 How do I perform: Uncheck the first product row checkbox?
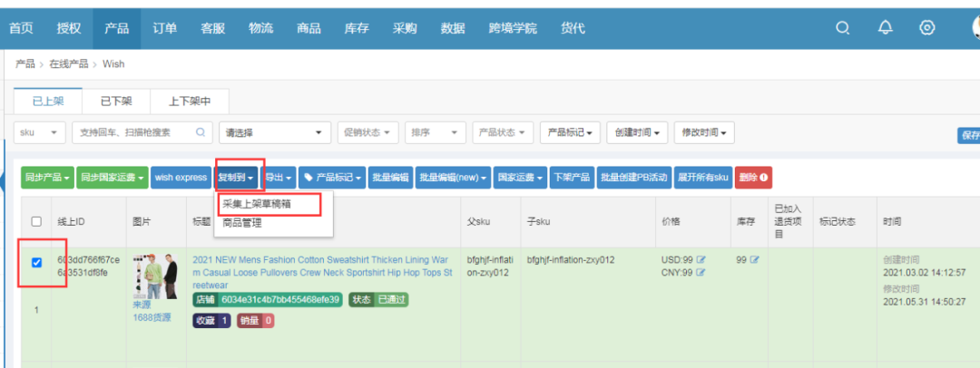point(36,263)
